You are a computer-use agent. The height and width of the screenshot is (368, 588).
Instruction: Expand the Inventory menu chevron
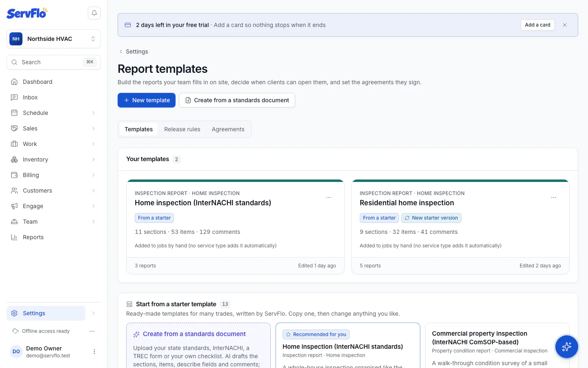[94, 159]
